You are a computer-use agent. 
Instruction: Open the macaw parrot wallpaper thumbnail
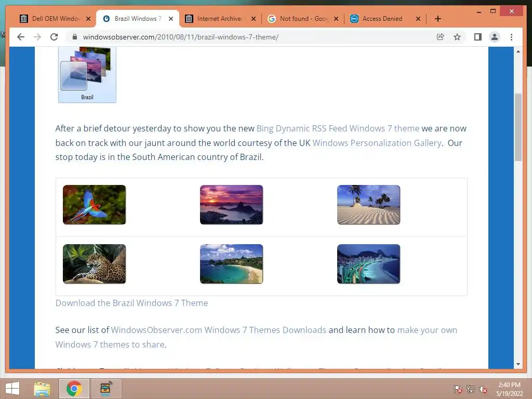click(x=95, y=205)
